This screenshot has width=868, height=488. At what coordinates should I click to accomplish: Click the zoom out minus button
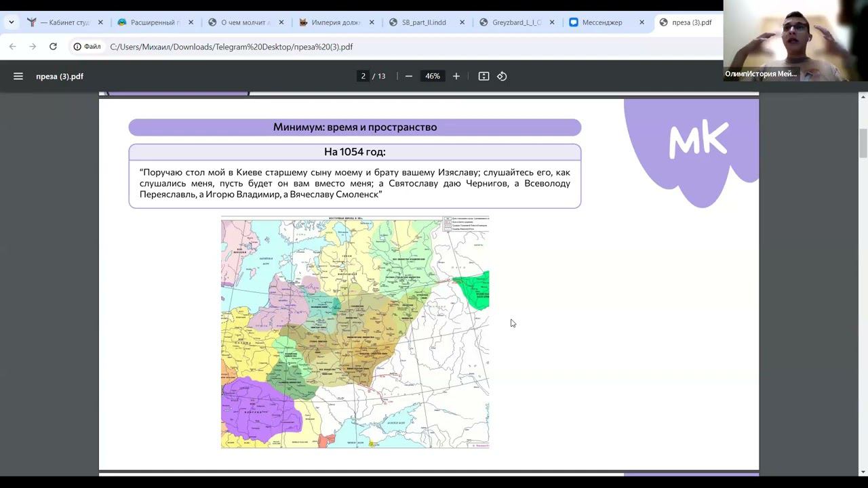409,77
